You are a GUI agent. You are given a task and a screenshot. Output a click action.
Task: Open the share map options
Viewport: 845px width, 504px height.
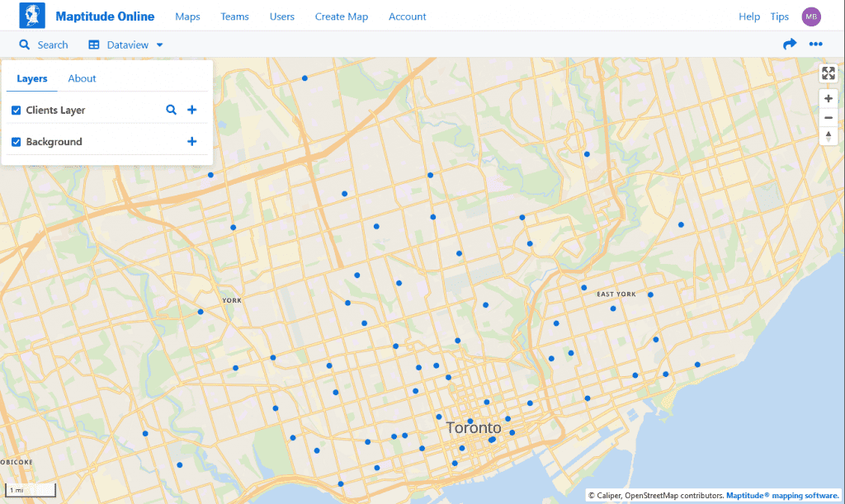[790, 44]
